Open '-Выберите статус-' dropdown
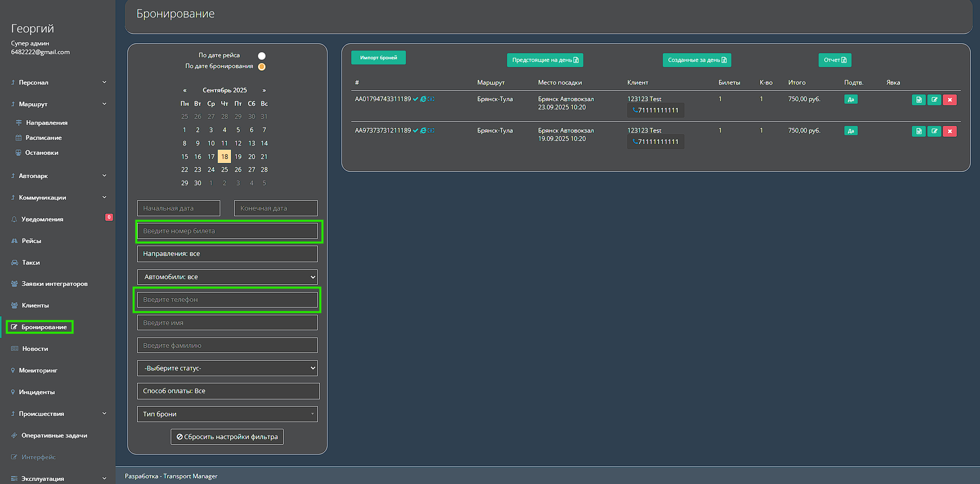980x484 pixels. [227, 368]
